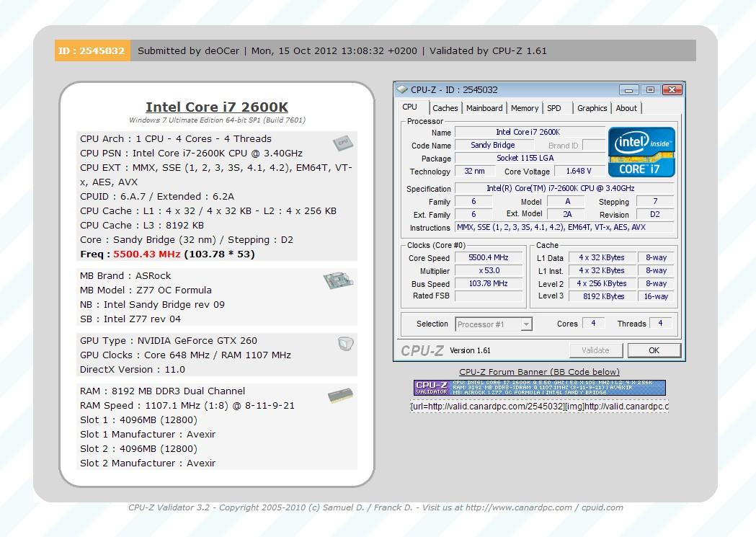Click the motherboard icon beside MB Brand
This screenshot has width=756, height=537.
pyautogui.click(x=338, y=280)
